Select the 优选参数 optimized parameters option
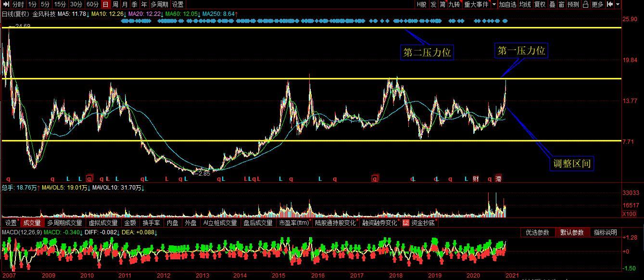 click(x=537, y=232)
